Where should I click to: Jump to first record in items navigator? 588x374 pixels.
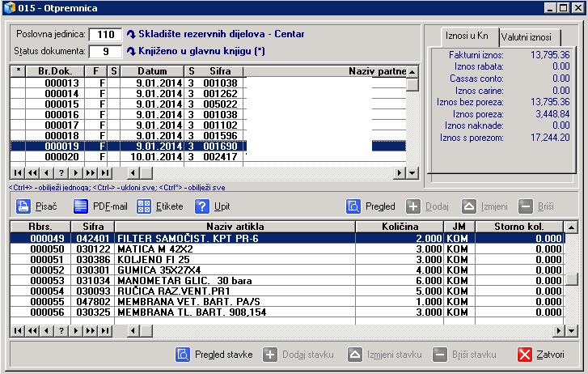pyautogui.click(x=17, y=331)
